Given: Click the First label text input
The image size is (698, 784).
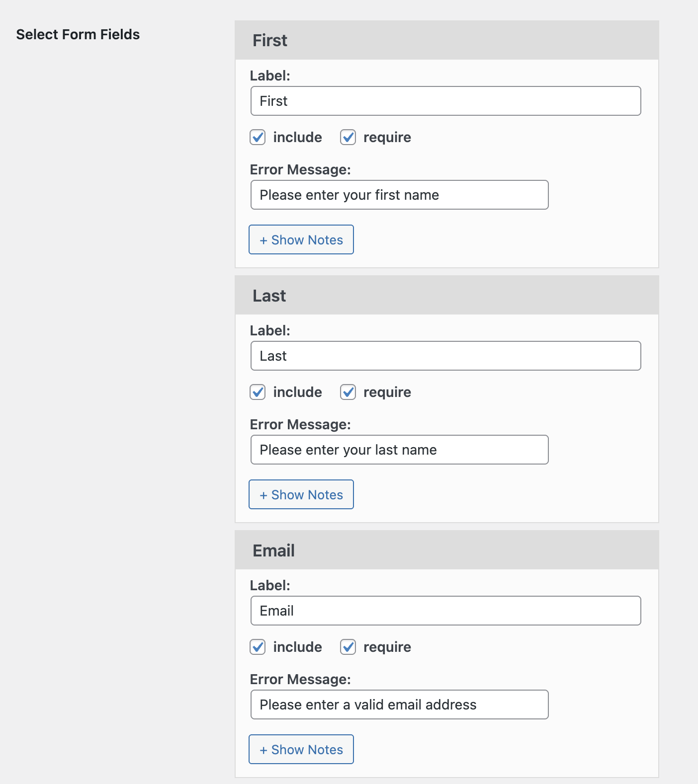Looking at the screenshot, I should [x=445, y=101].
